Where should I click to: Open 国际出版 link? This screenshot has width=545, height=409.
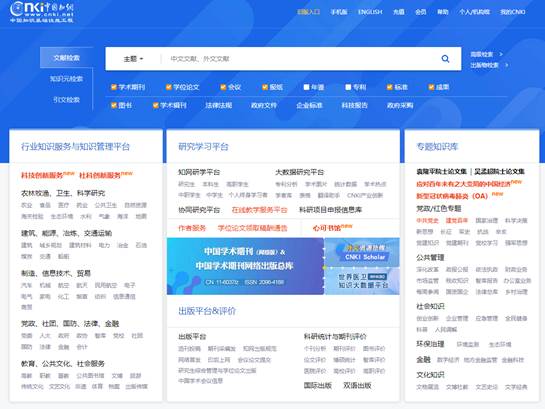click(x=318, y=385)
